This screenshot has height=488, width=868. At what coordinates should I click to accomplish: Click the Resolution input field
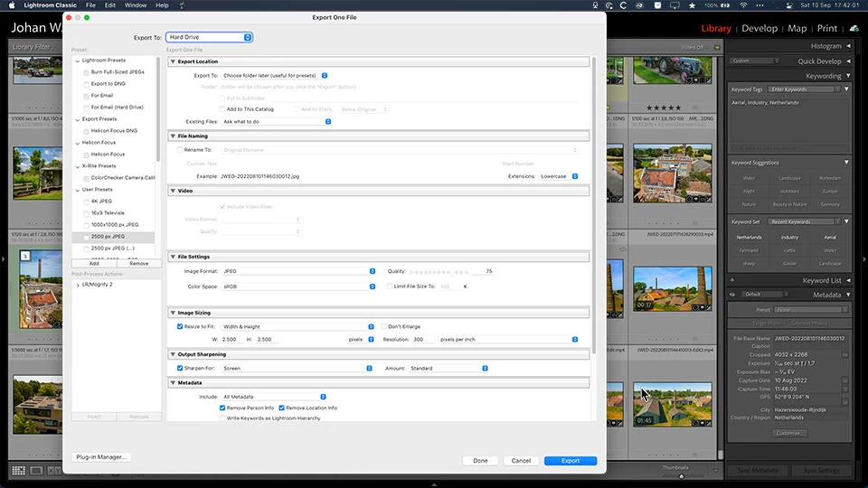click(x=423, y=339)
